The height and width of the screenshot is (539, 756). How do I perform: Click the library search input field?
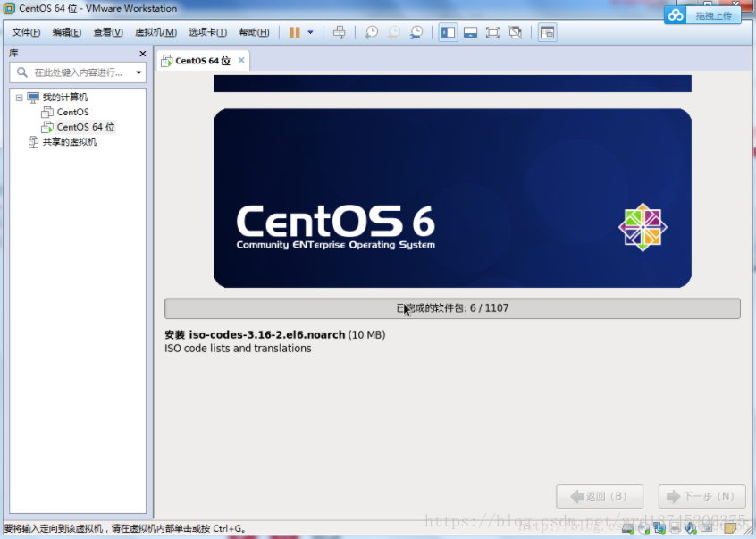(77, 72)
